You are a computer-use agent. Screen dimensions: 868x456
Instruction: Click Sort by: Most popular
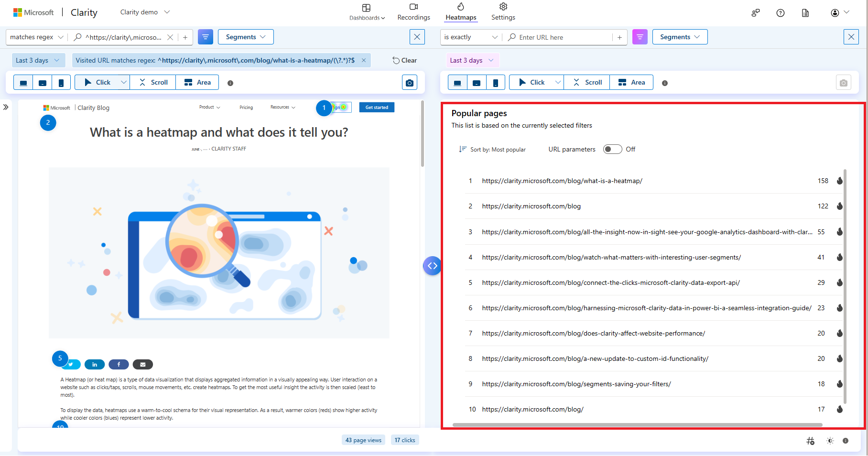492,150
